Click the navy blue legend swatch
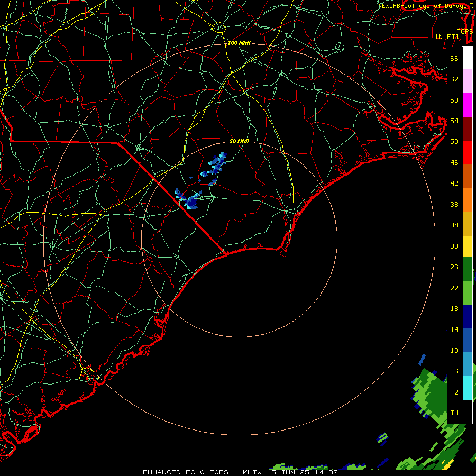 pos(467,317)
